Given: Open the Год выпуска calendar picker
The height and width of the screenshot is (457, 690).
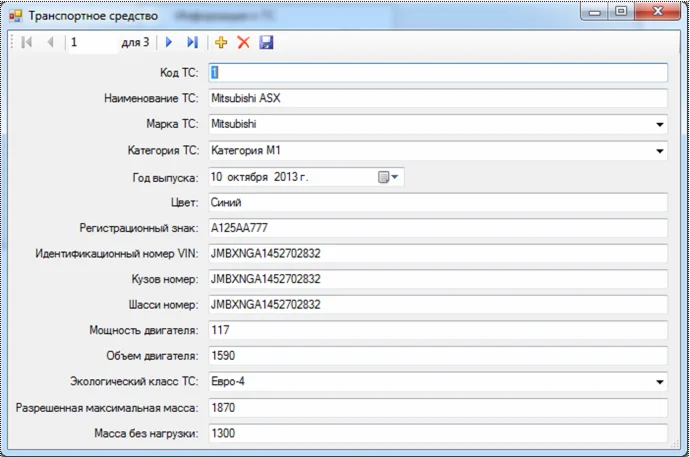Looking at the screenshot, I should 388,177.
